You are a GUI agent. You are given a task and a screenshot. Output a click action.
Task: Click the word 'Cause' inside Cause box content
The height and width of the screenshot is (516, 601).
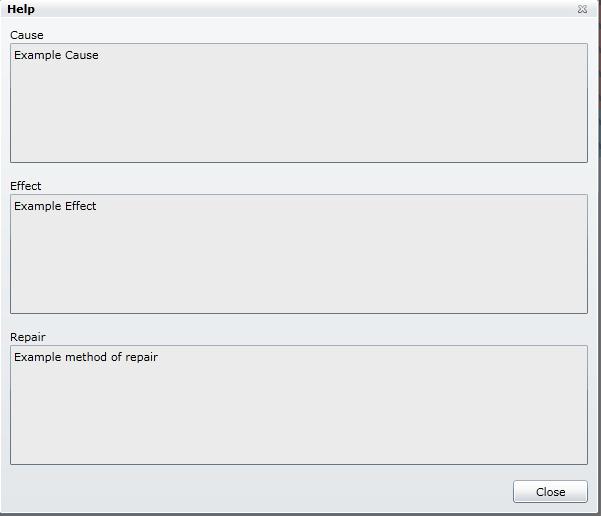click(82, 56)
